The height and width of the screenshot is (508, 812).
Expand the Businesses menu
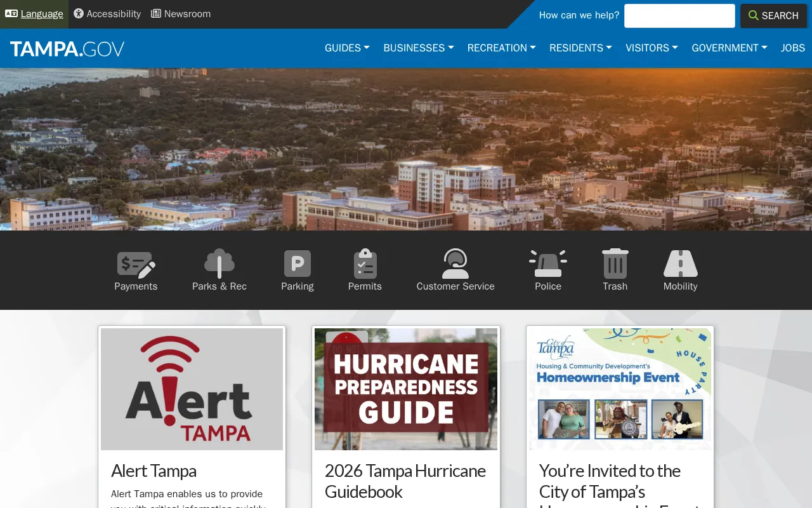tap(419, 48)
